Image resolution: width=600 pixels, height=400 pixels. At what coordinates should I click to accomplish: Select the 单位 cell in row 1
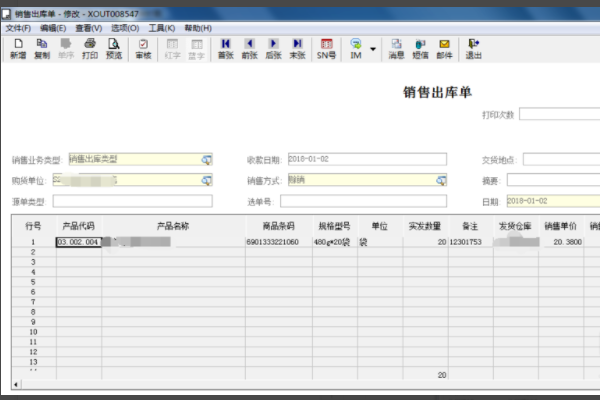pyautogui.click(x=380, y=242)
